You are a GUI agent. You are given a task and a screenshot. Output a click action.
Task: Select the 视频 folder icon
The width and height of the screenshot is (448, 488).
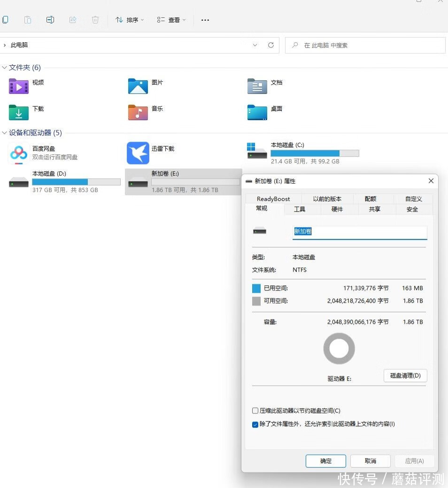pyautogui.click(x=19, y=86)
